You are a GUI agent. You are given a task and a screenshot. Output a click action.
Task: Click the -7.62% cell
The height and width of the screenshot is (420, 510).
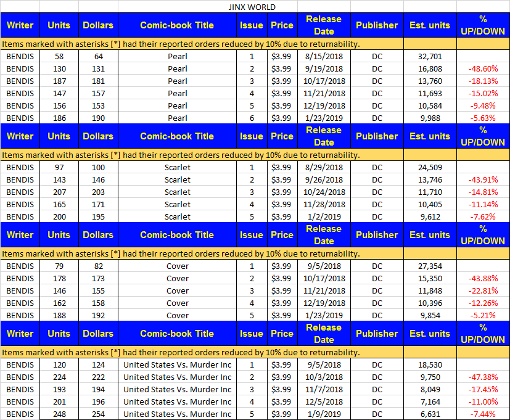coord(483,216)
